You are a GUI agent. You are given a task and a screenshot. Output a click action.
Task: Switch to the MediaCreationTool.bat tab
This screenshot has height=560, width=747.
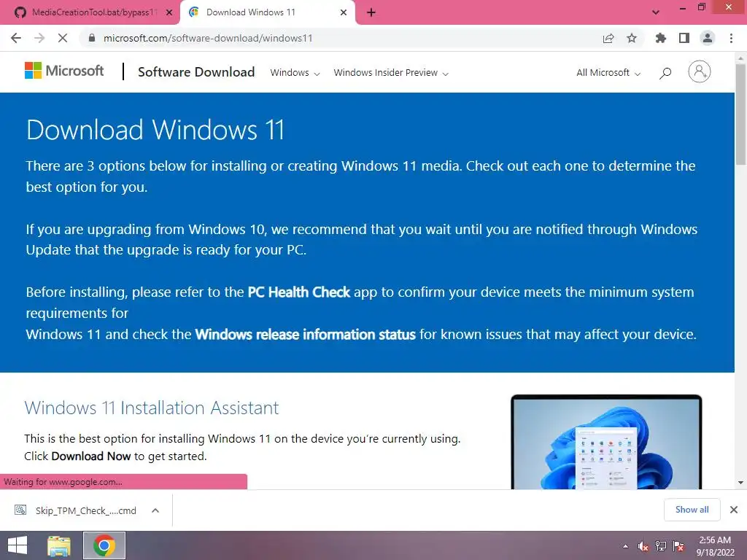pyautogui.click(x=90, y=12)
